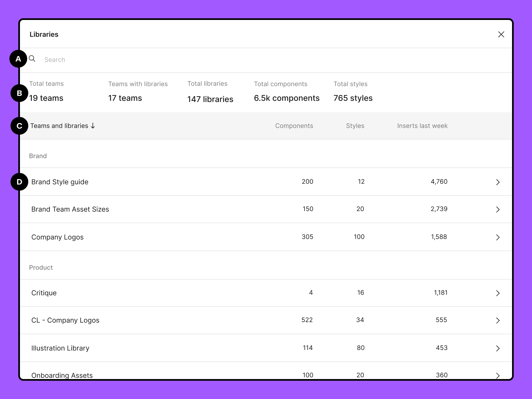The width and height of the screenshot is (532, 399).
Task: Click 2,739 inserts for Brand Team Asset Sizes
Action: pos(439,209)
